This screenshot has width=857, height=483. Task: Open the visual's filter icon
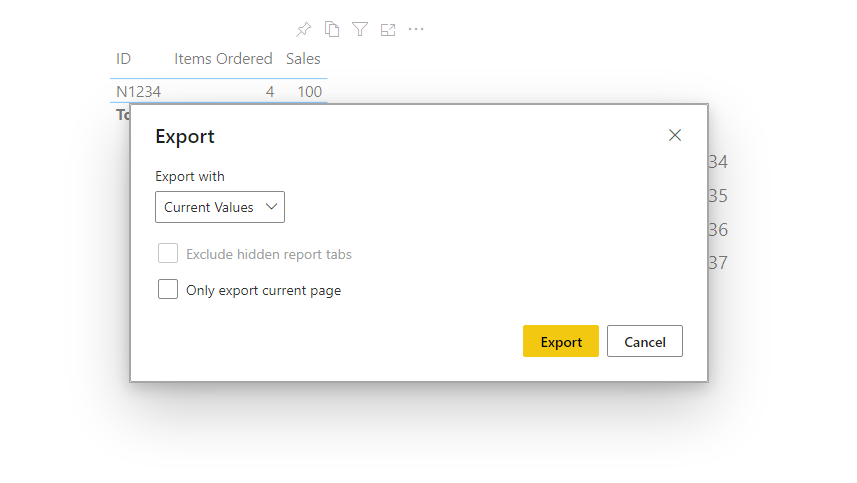(x=360, y=29)
